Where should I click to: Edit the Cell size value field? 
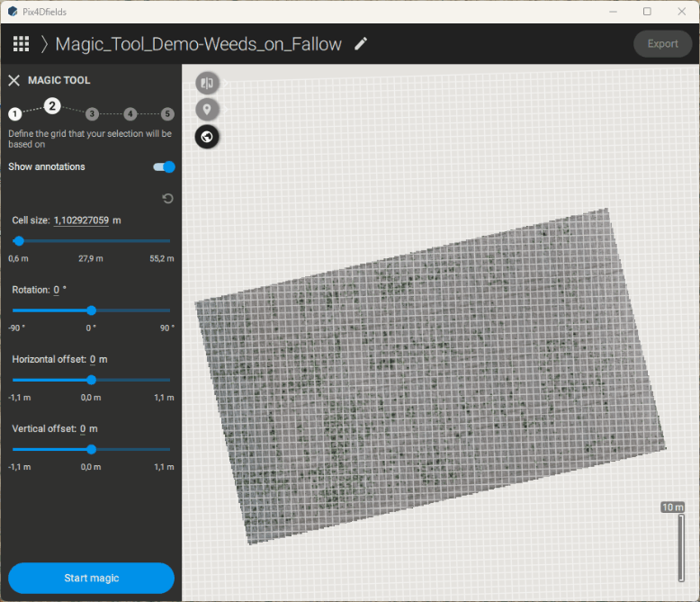point(81,220)
